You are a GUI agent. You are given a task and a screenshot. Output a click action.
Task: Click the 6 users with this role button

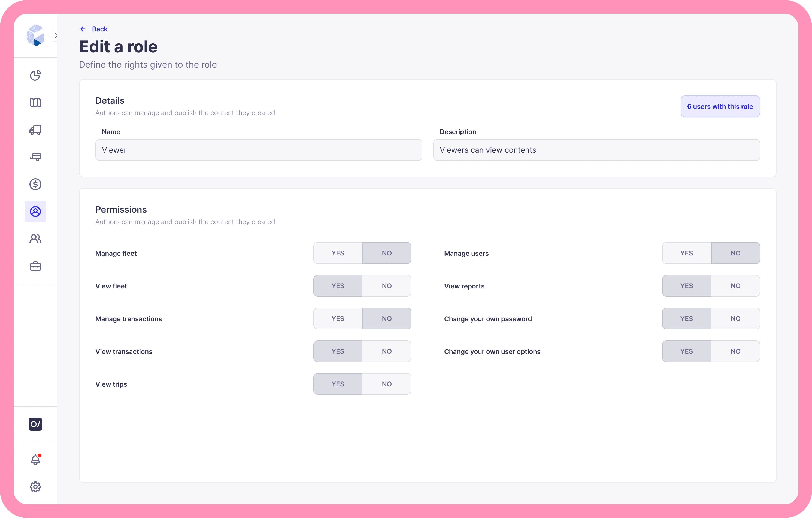720,107
